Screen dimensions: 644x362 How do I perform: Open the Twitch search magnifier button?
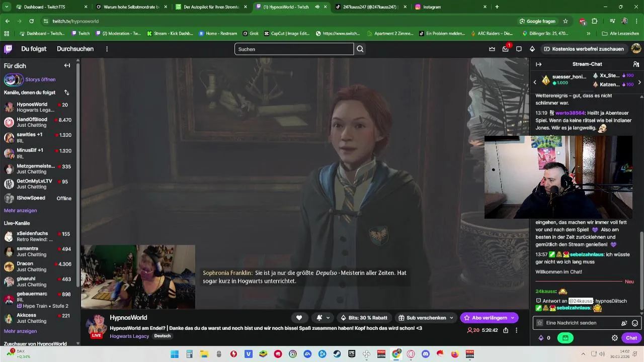tap(360, 49)
